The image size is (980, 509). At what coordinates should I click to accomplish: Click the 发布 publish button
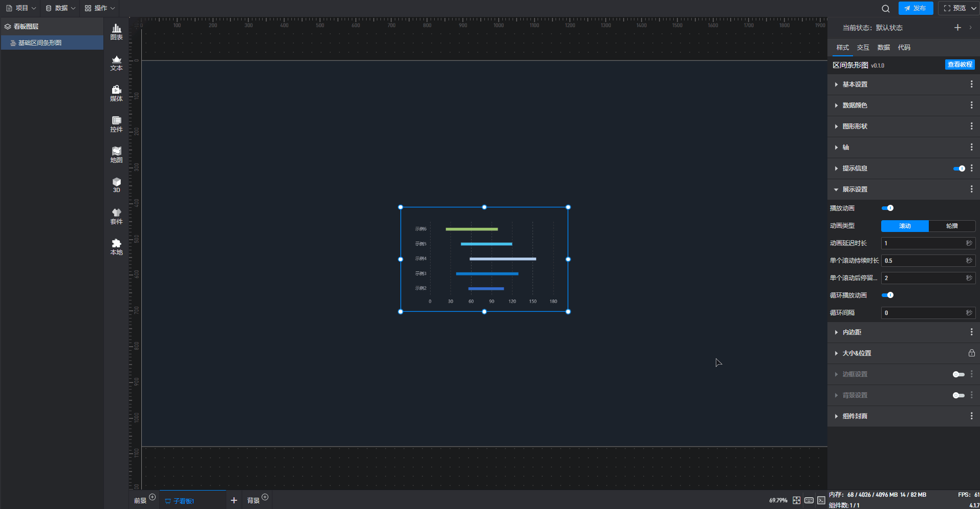[915, 8]
